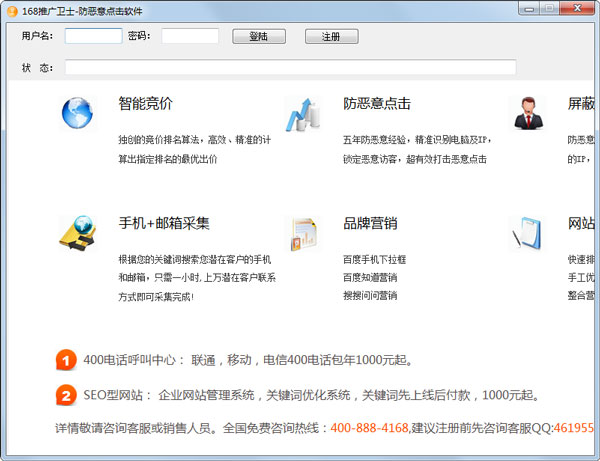This screenshot has width=600, height=461.
Task: Click the 百度知道营销 line
Action: 370,277
